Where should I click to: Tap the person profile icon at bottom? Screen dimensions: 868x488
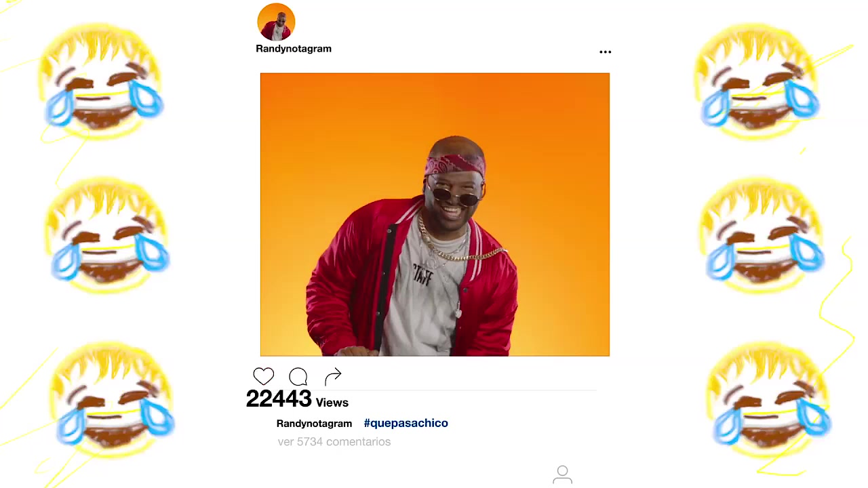click(562, 474)
